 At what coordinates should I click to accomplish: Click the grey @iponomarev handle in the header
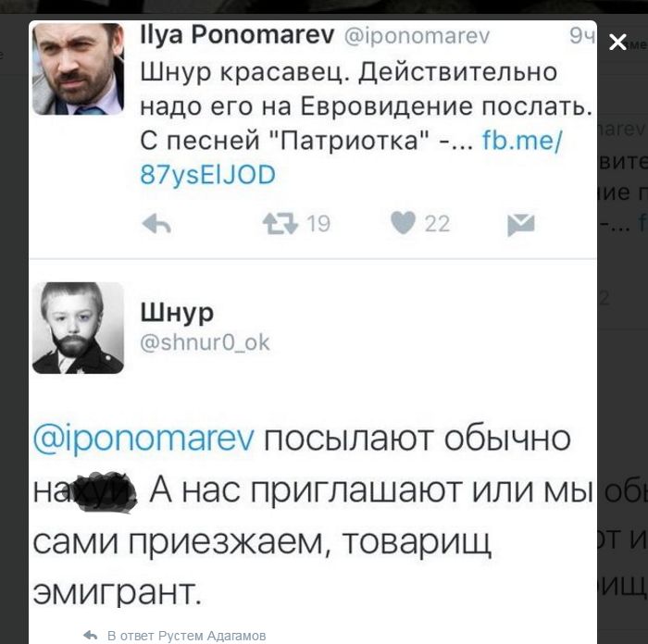[417, 37]
